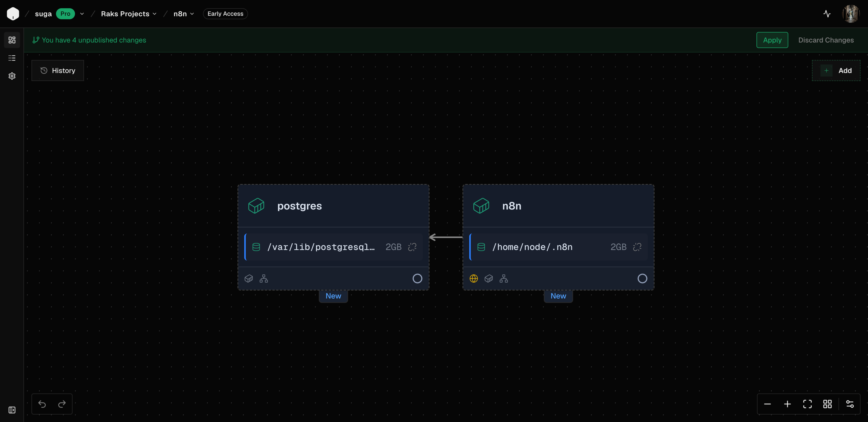This screenshot has width=868, height=422.
Task: Click the 2GB size on n8n volume
Action: tap(619, 247)
